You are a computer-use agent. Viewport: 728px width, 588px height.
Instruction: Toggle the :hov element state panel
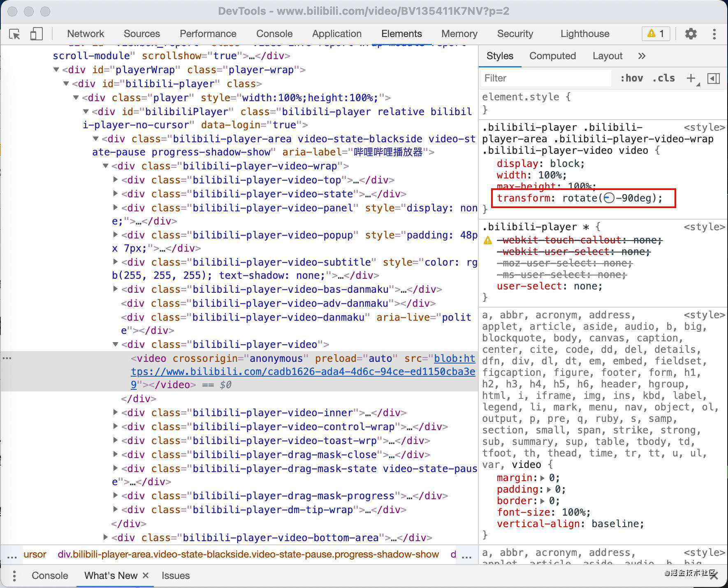click(x=631, y=78)
